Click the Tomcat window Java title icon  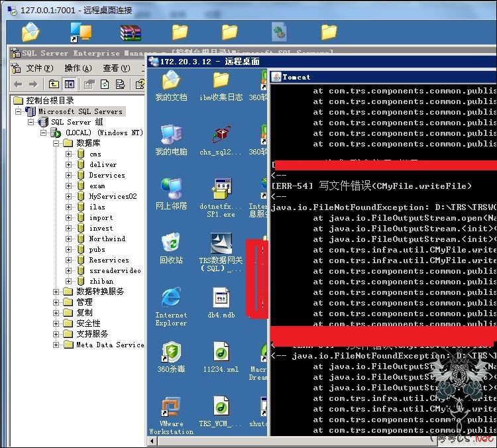pos(276,77)
